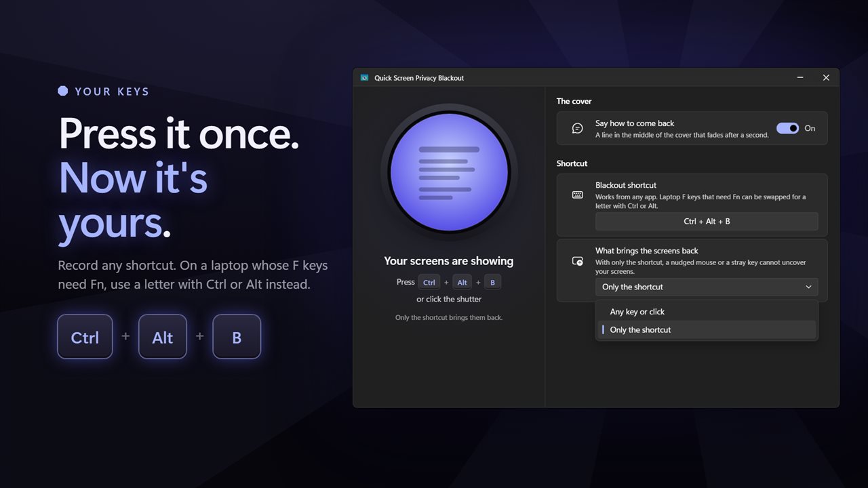Click the keyboard icon beside Blackout shortcut
Image resolution: width=868 pixels, height=488 pixels.
(578, 195)
